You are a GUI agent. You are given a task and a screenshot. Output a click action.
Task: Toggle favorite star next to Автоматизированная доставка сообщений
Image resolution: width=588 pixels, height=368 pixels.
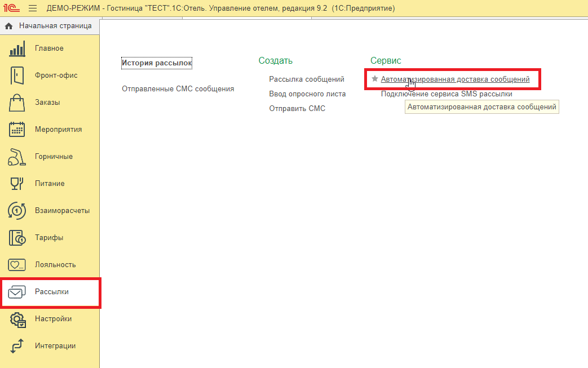click(x=375, y=79)
